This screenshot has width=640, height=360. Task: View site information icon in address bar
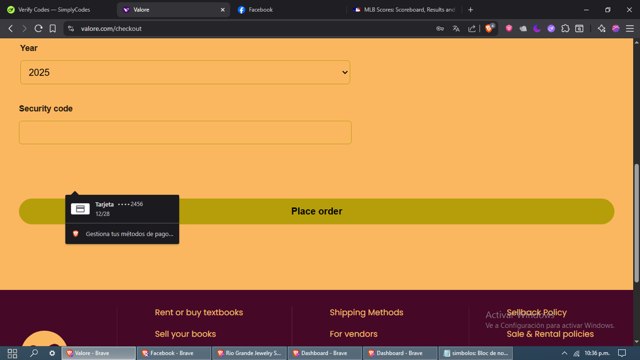coord(71,28)
